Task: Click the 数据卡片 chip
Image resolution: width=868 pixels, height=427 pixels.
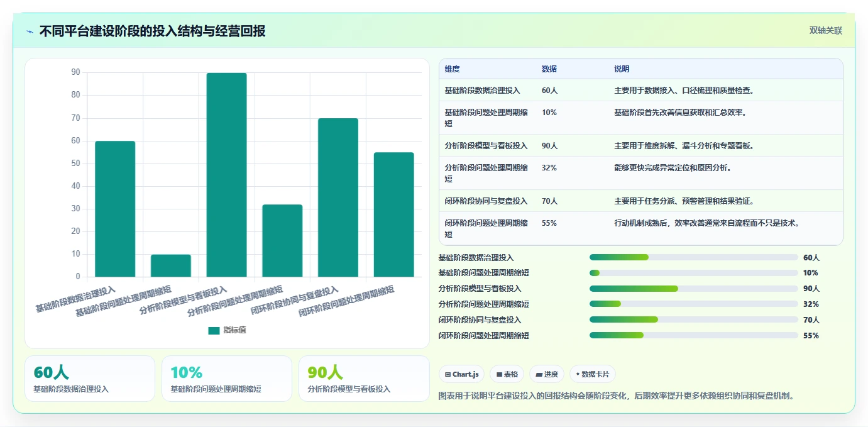Action: (x=593, y=374)
